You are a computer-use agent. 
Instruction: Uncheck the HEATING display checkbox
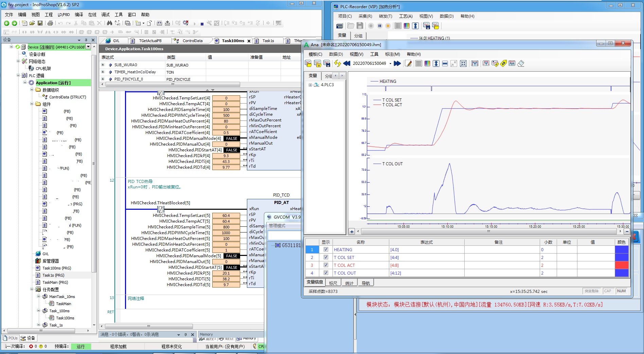(326, 249)
